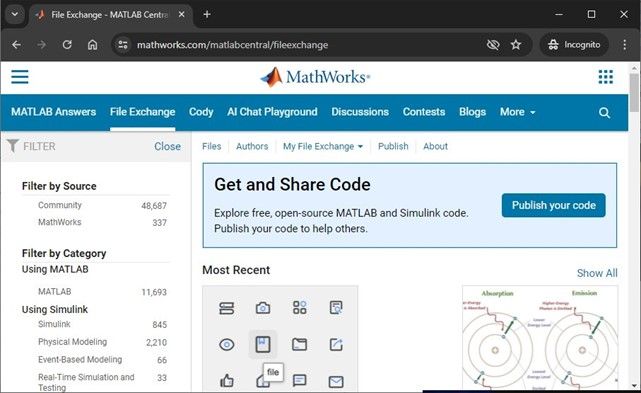Image resolution: width=641 pixels, height=393 pixels.
Task: Filter by Community source
Action: point(60,205)
